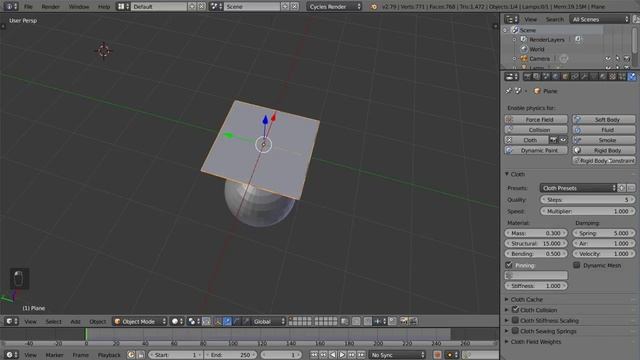Open the Cloth Presets dropdown
Screen dimensions: 640x360
point(578,188)
